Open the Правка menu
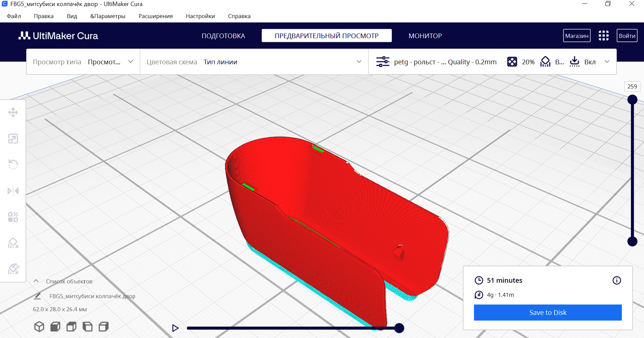This screenshot has width=644, height=338. (44, 16)
